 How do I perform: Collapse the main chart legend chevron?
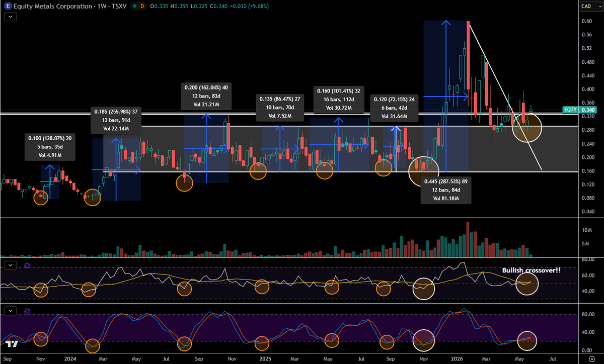(11, 17)
